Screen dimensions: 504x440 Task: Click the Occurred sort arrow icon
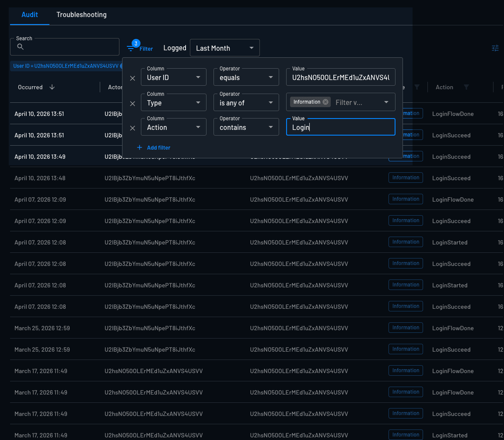point(52,87)
